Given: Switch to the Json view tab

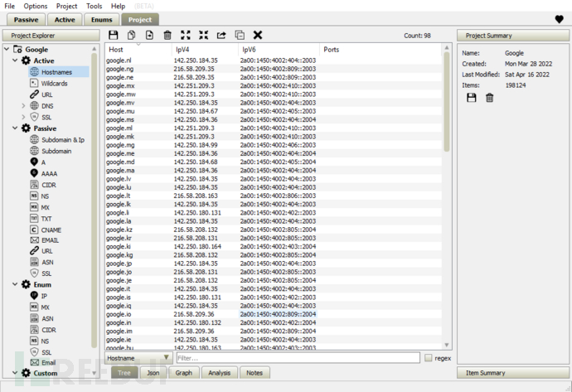Looking at the screenshot, I should [153, 373].
